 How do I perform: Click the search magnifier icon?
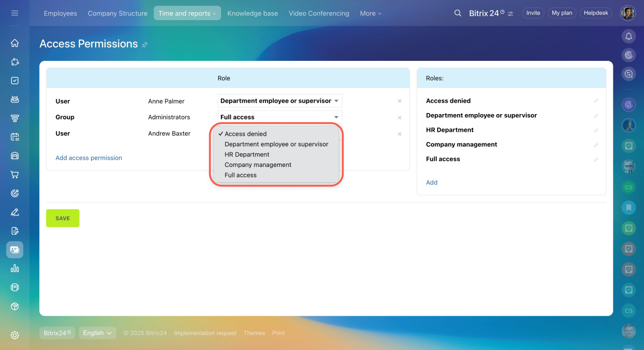tap(457, 13)
